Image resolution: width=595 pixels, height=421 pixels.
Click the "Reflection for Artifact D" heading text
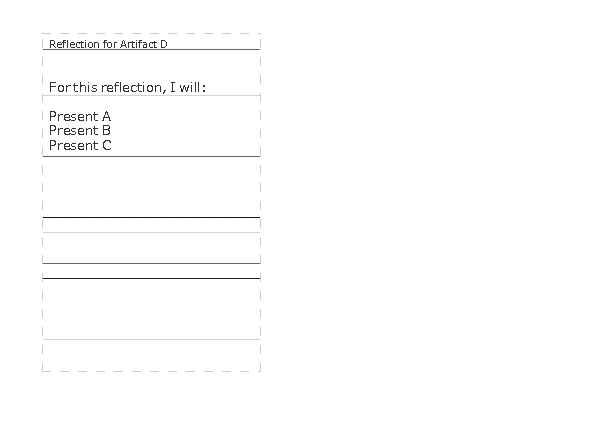pos(108,44)
